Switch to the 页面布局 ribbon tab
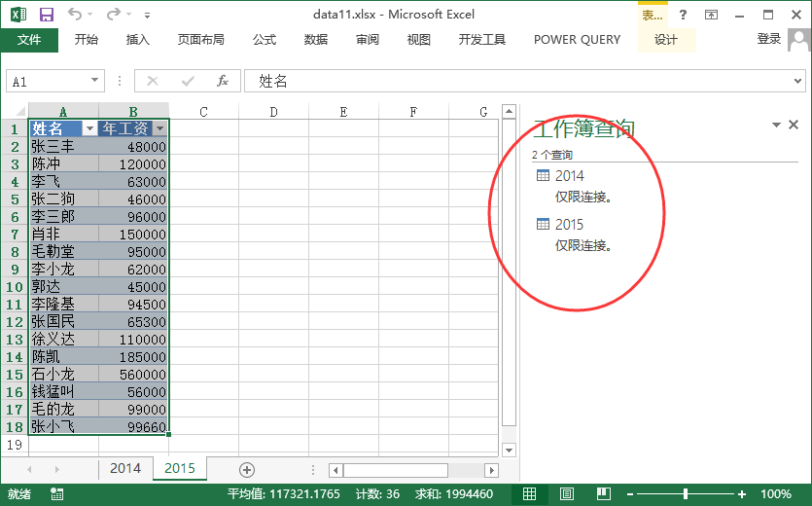 click(x=201, y=39)
